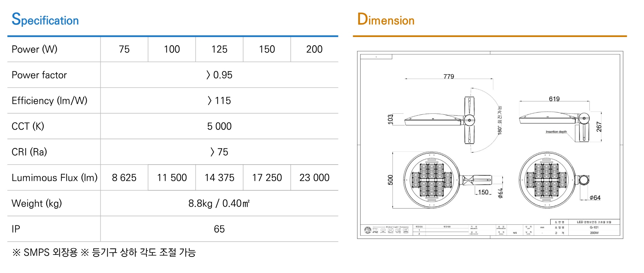Click the Dimension heading
Image resolution: width=644 pixels, height=273 pixels.
click(x=386, y=19)
